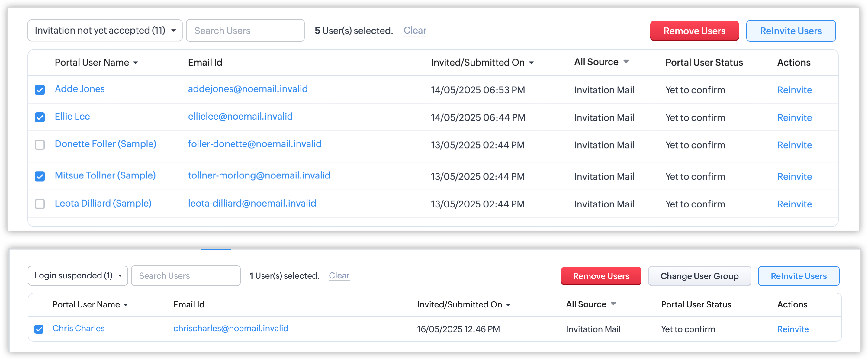Uncheck the Chris Charles checkbox
The image size is (868, 360).
[x=39, y=329]
